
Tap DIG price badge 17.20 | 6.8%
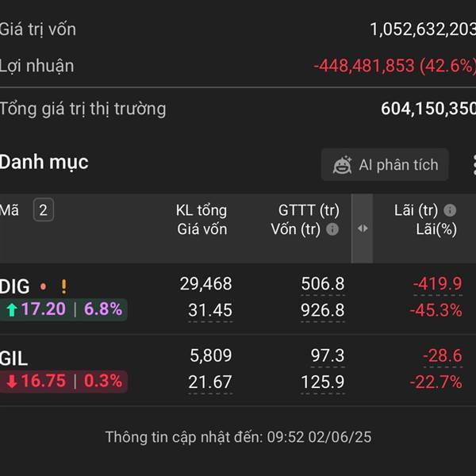[x=63, y=309]
